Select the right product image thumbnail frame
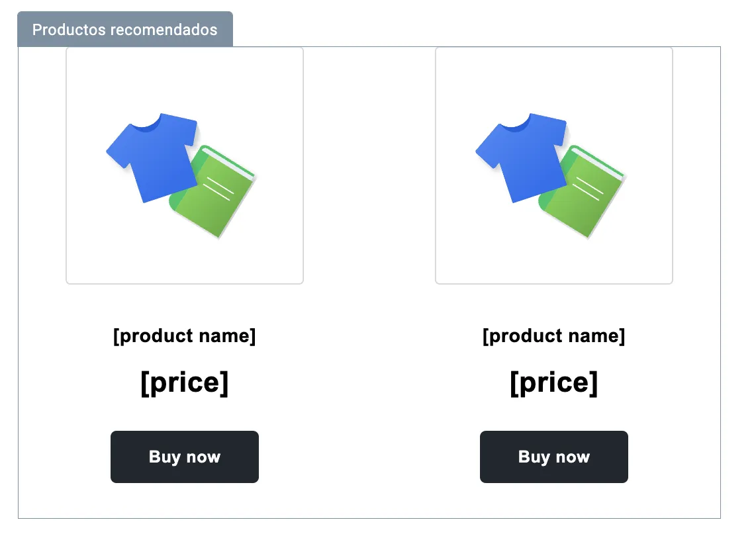 click(x=554, y=165)
